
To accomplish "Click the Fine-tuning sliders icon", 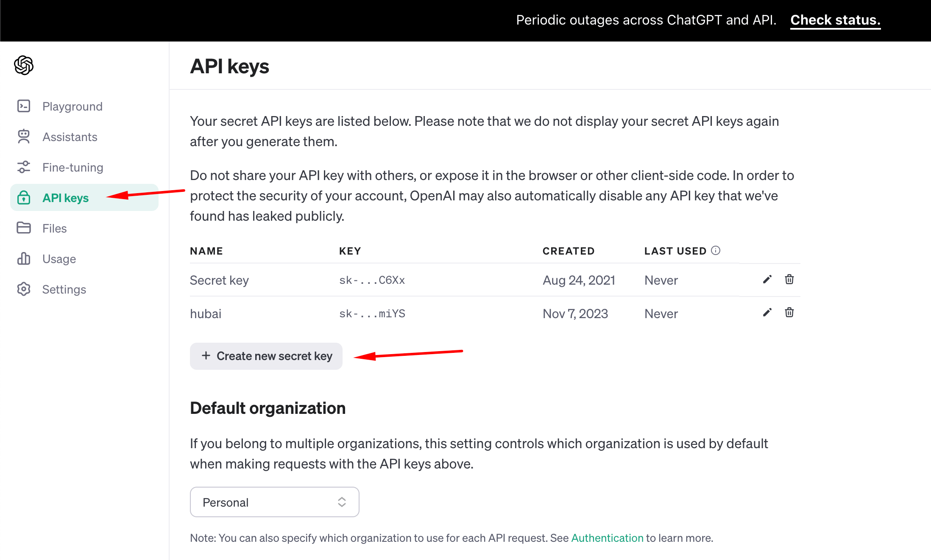I will tap(24, 167).
